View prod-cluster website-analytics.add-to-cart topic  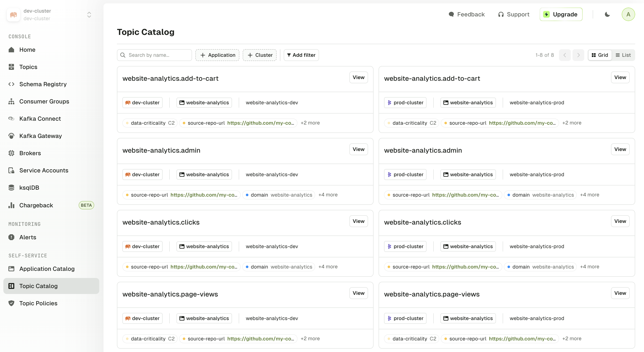point(620,78)
